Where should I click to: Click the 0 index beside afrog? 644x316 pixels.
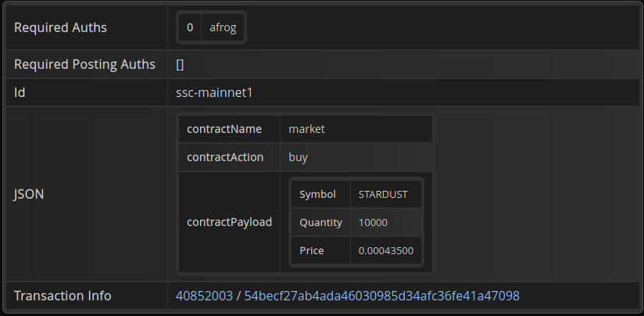190,27
